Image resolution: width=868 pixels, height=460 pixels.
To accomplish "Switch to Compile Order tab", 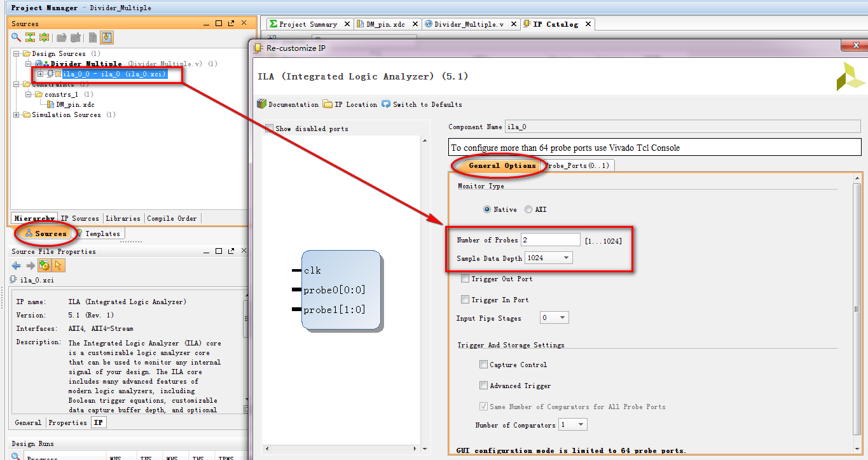I will [172, 218].
